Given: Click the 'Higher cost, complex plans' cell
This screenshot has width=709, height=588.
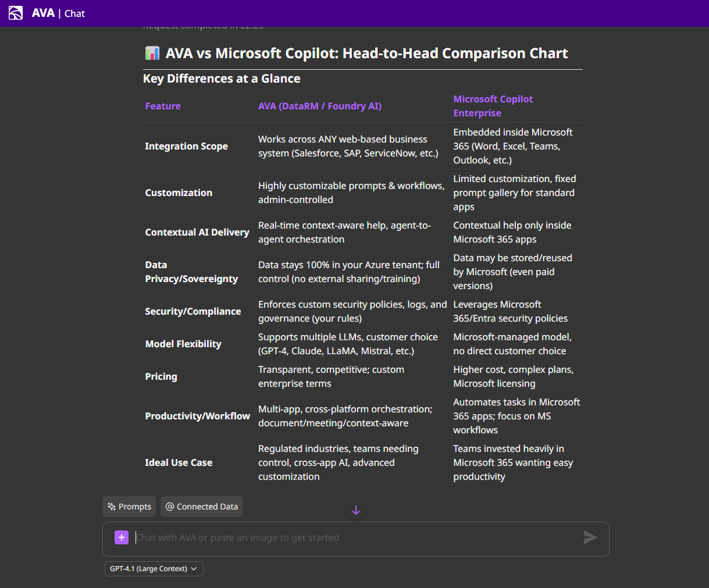Looking at the screenshot, I should pyautogui.click(x=513, y=376).
